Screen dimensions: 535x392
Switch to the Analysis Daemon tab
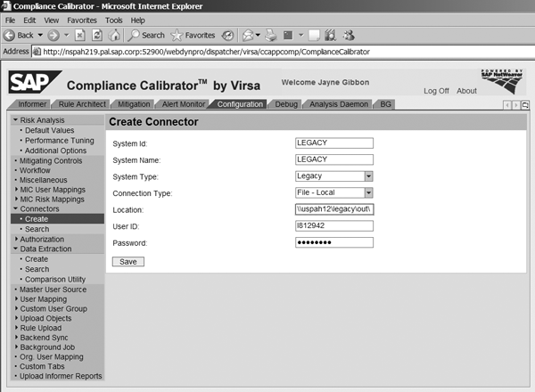pos(339,104)
